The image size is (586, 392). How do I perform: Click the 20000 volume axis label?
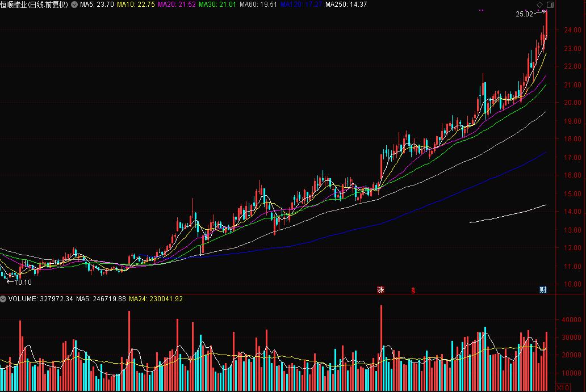pyautogui.click(x=571, y=355)
